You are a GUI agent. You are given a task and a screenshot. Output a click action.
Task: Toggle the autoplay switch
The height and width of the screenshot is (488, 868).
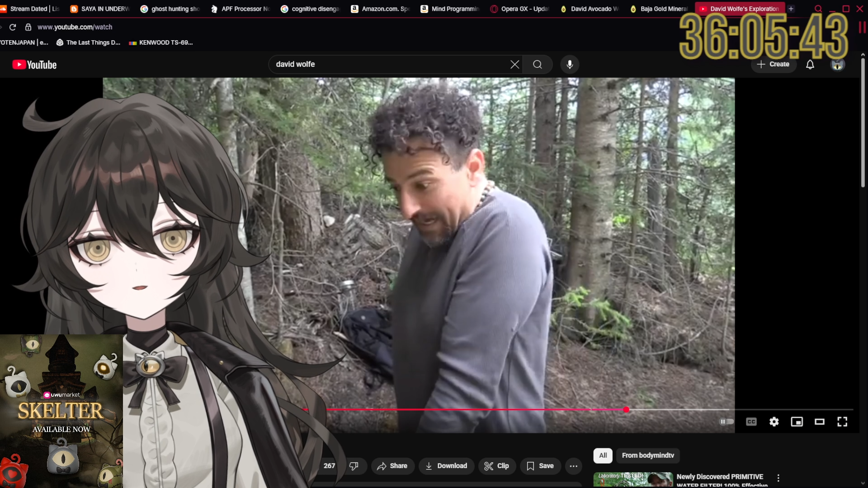click(x=726, y=422)
